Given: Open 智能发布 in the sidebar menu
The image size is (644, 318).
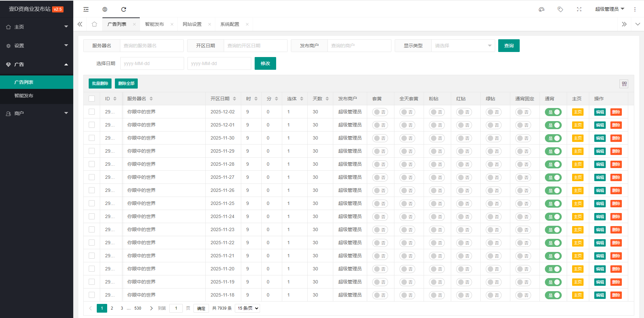Looking at the screenshot, I should point(24,96).
